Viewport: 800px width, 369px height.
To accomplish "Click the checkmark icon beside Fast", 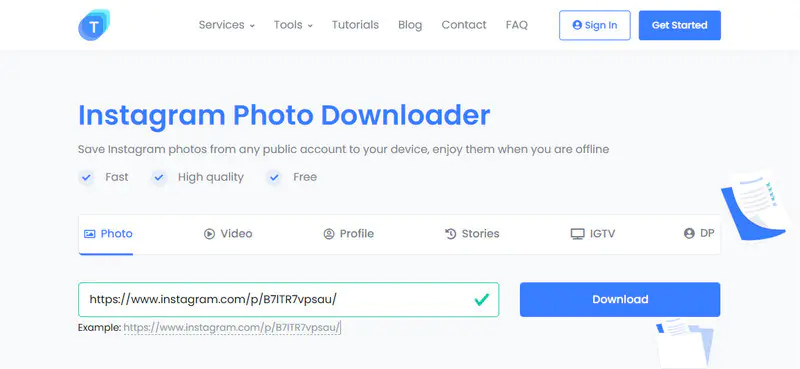I will (x=86, y=178).
